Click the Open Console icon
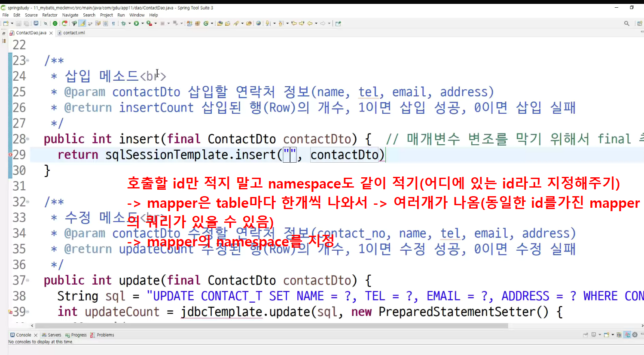644x355 pixels. [x=607, y=335]
